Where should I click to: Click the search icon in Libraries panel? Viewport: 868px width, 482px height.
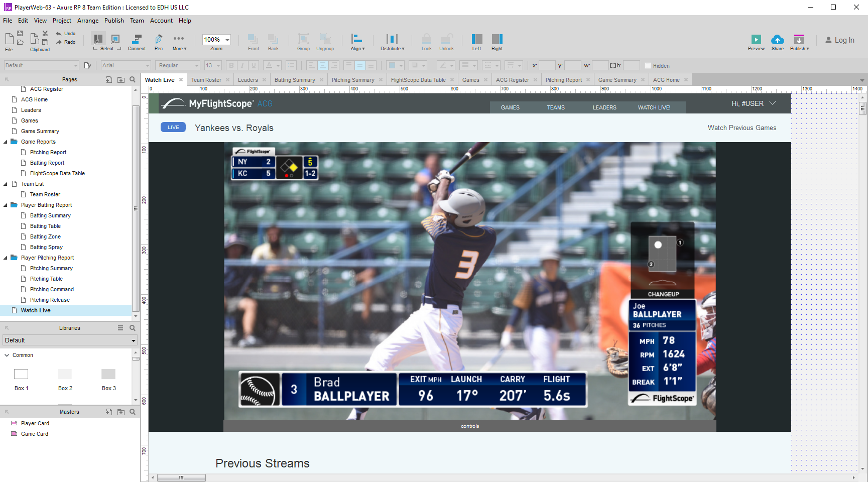tap(133, 328)
